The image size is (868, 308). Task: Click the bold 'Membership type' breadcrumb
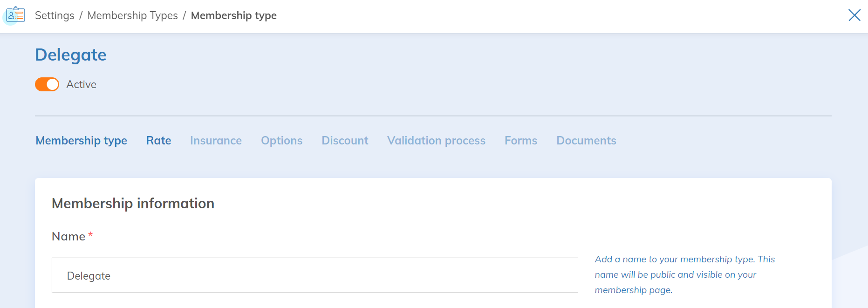pyautogui.click(x=234, y=15)
